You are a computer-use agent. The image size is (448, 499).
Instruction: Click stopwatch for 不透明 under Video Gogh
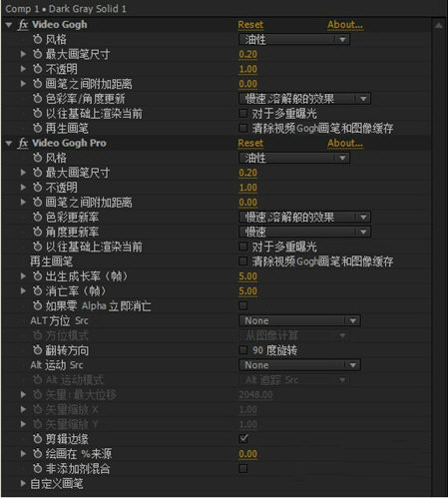[37, 69]
